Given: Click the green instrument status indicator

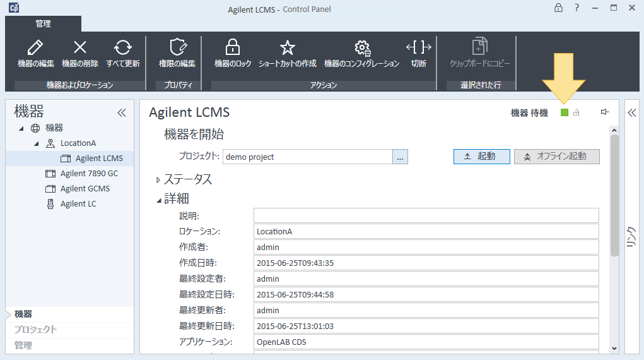Looking at the screenshot, I should tap(565, 112).
